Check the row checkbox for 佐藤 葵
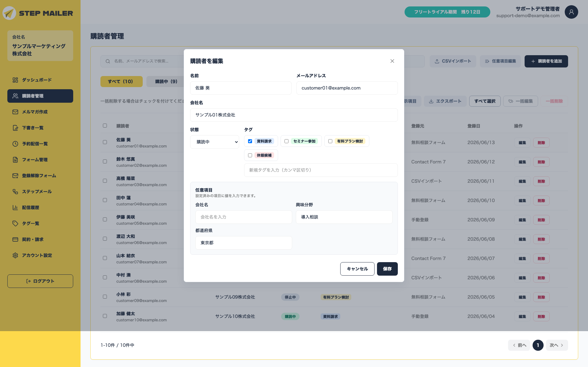This screenshot has height=367, width=588. tap(105, 142)
